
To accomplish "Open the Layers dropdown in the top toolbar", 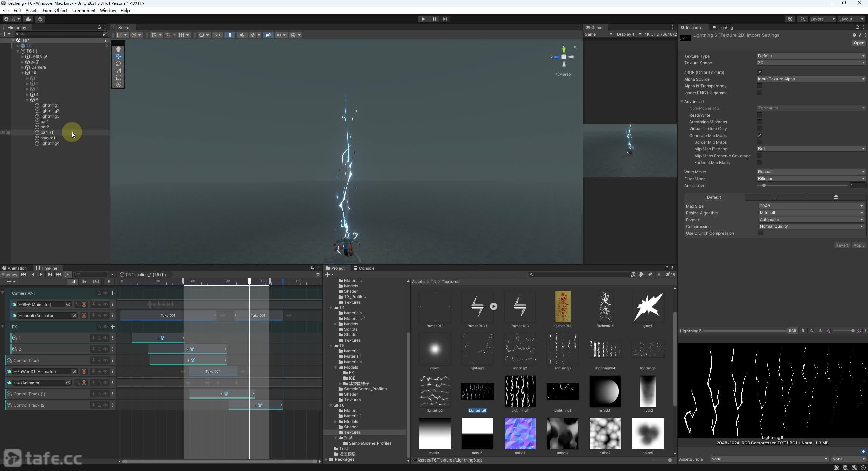I will point(822,19).
